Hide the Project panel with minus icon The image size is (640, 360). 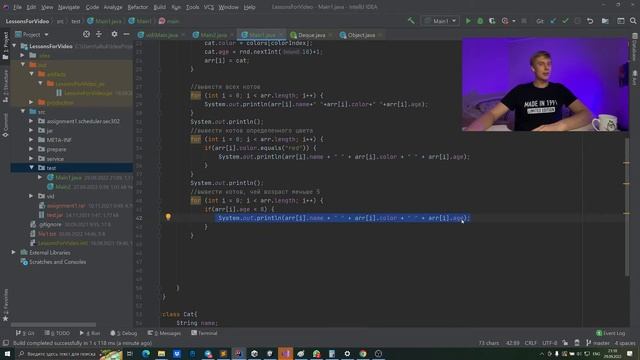pyautogui.click(x=127, y=34)
